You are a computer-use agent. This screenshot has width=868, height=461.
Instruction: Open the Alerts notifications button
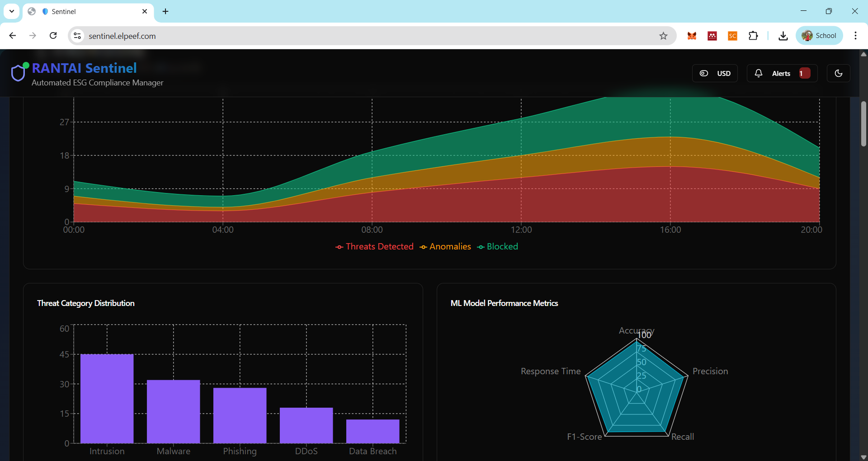(782, 73)
